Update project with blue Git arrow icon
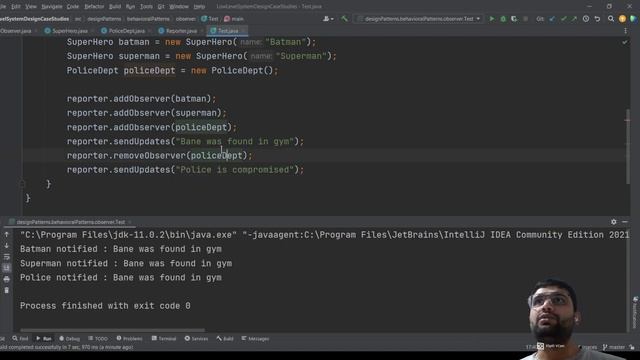Image resolution: width=640 pixels, height=360 pixels. pos(552,19)
